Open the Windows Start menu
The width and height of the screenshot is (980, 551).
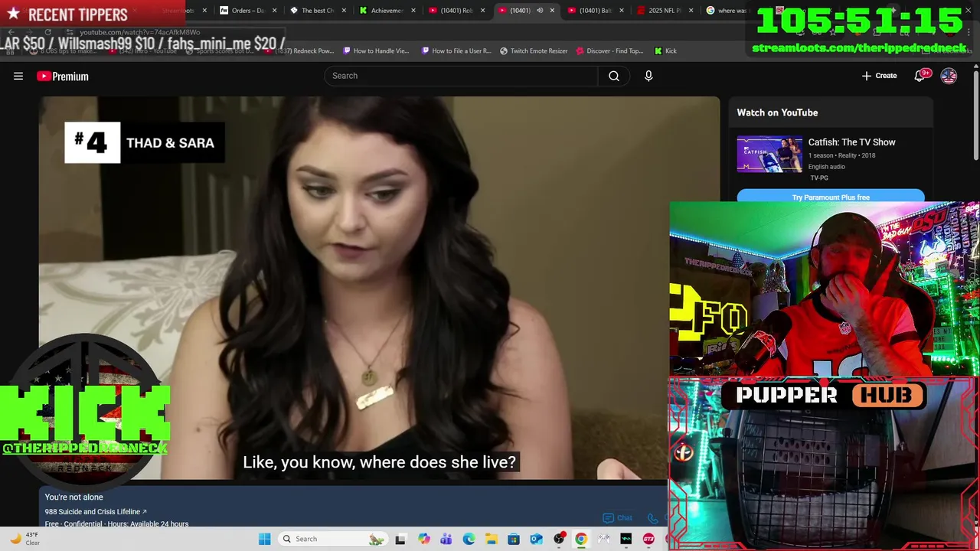(x=264, y=539)
